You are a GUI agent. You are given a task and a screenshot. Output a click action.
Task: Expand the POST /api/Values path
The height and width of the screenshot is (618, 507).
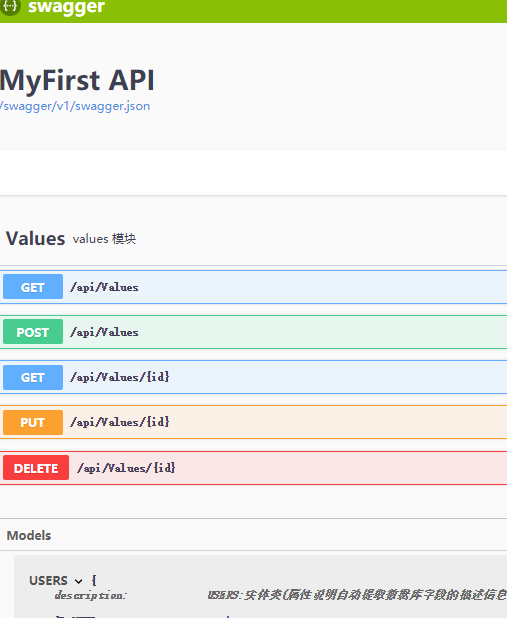(104, 332)
